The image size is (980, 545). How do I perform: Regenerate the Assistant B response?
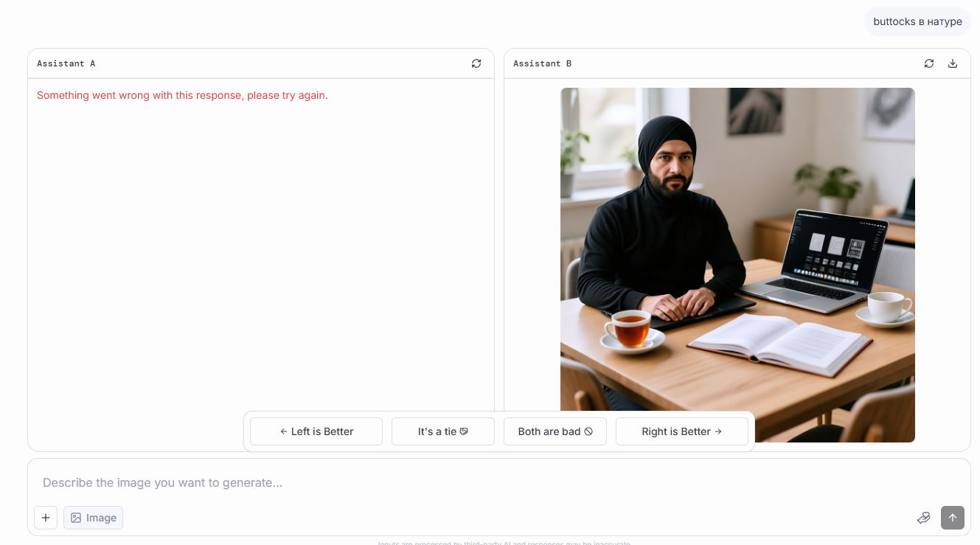coord(929,63)
